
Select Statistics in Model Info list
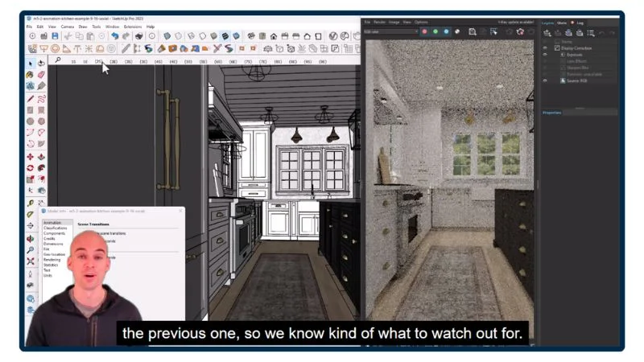[51, 265]
